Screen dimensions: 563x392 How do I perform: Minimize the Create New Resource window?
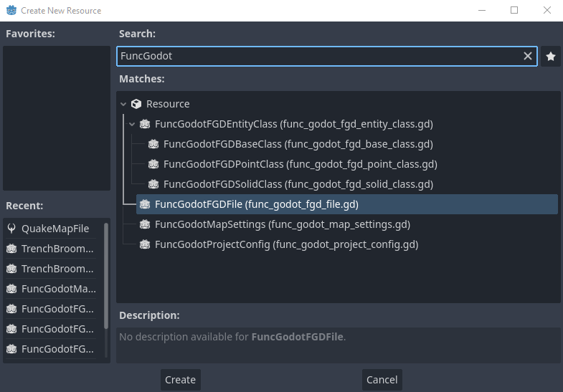click(x=482, y=11)
